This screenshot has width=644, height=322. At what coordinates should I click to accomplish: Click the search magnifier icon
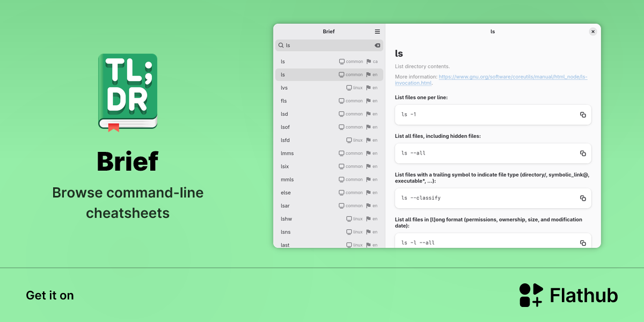pos(281,46)
